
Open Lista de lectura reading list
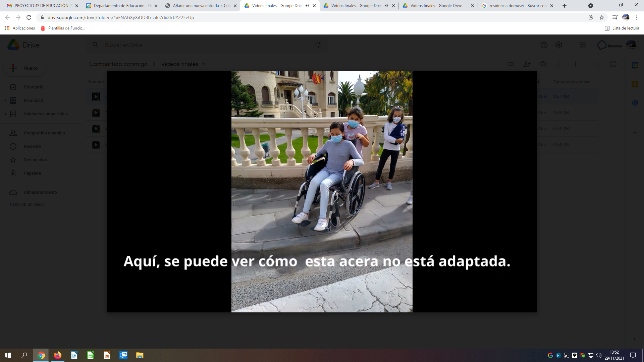click(x=622, y=28)
